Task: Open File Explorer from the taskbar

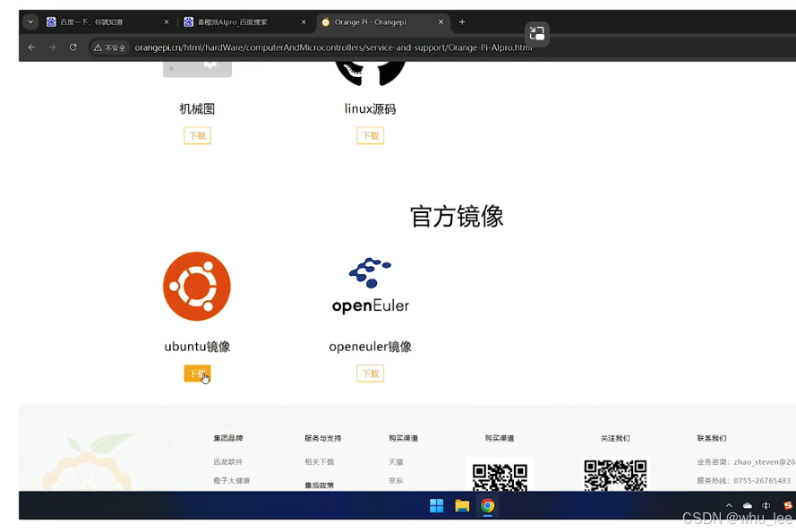Action: tap(462, 506)
